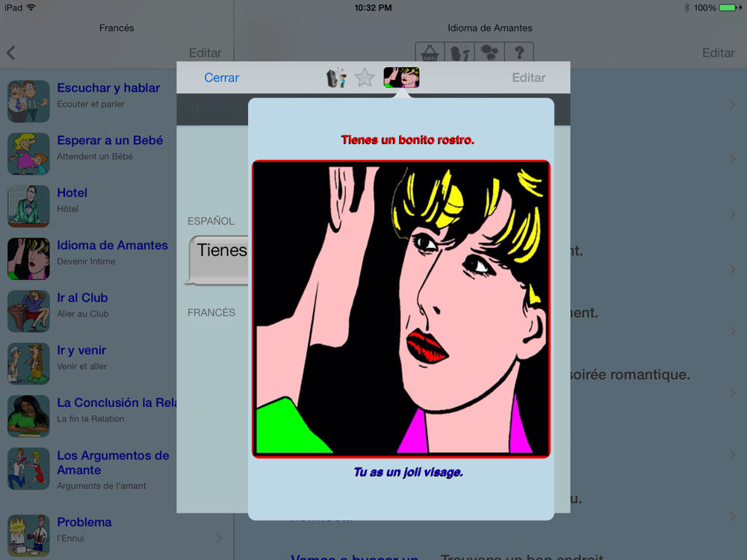The width and height of the screenshot is (747, 560).
Task: Toggle the favorite star icon
Action: (x=365, y=78)
